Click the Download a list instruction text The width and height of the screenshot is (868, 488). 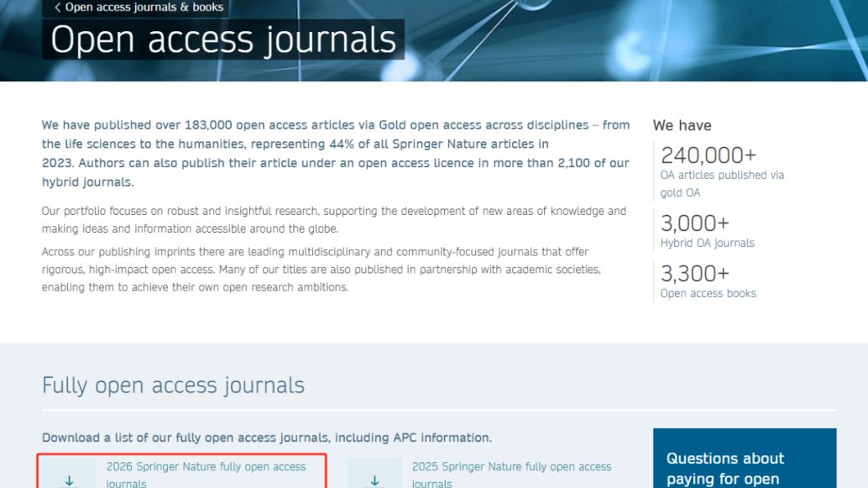pyautogui.click(x=266, y=438)
